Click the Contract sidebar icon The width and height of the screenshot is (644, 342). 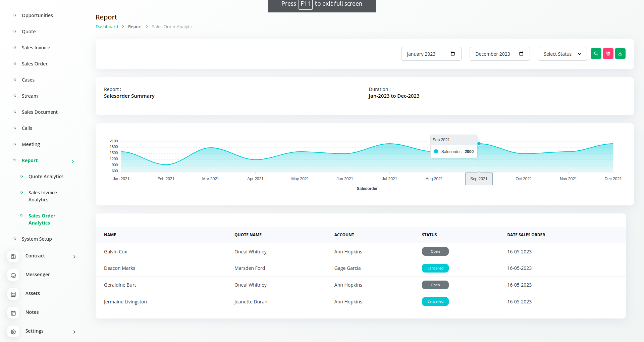point(13,257)
